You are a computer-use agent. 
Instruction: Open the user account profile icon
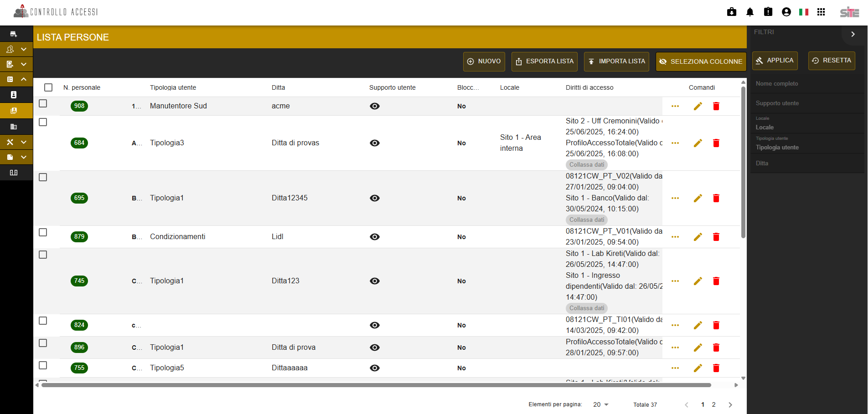[x=786, y=12]
